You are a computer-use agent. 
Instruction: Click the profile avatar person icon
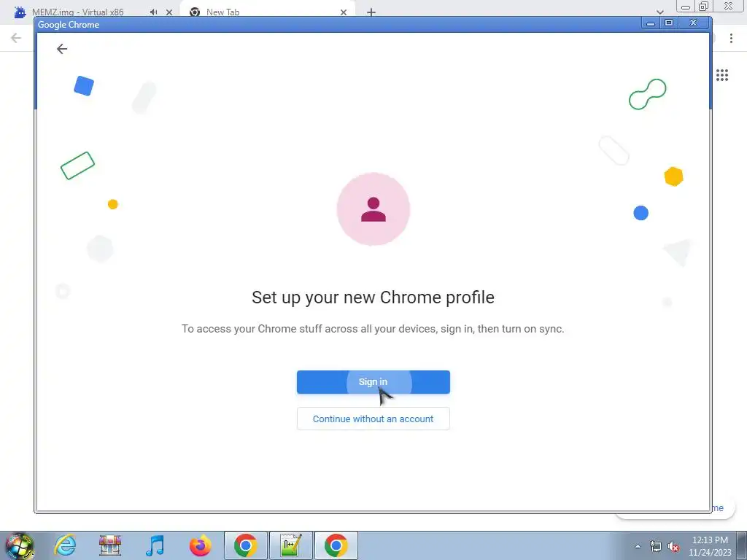(x=373, y=209)
